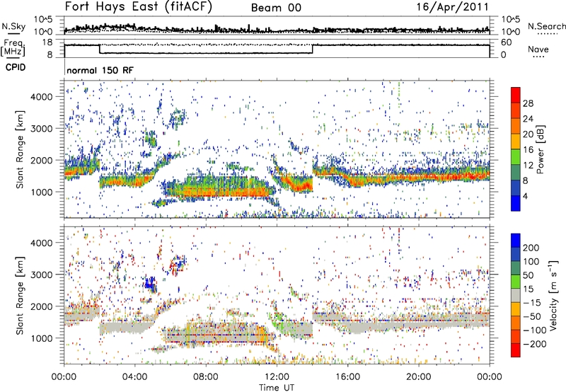Click the 'Nave' legend label
Image resolution: width=566 pixels, height=392 pixels.
(x=538, y=49)
